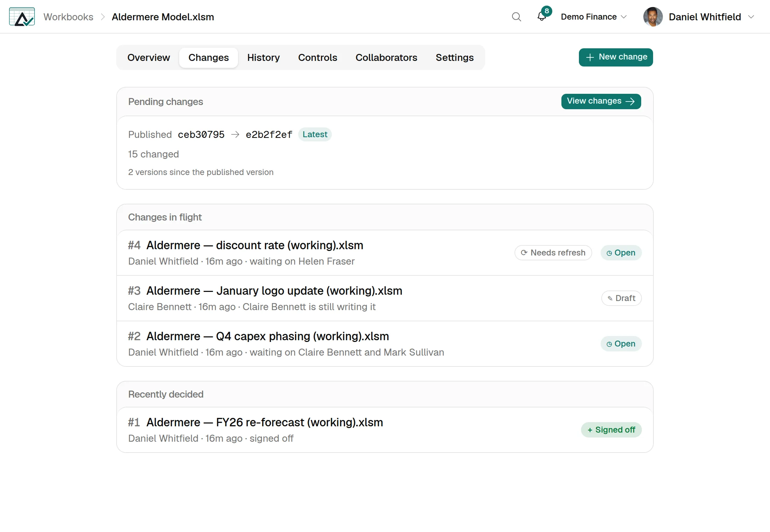Click '2 versions since the published version'
This screenshot has width=770, height=532.
(201, 172)
